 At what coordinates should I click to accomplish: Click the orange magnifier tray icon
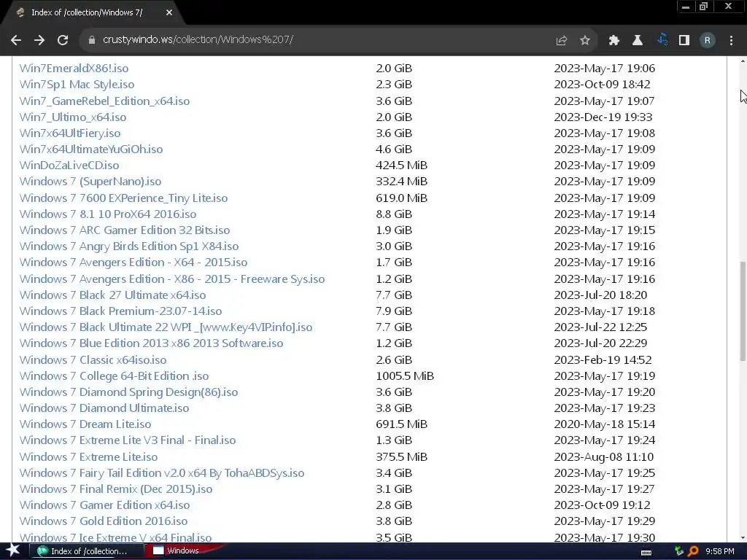693,551
